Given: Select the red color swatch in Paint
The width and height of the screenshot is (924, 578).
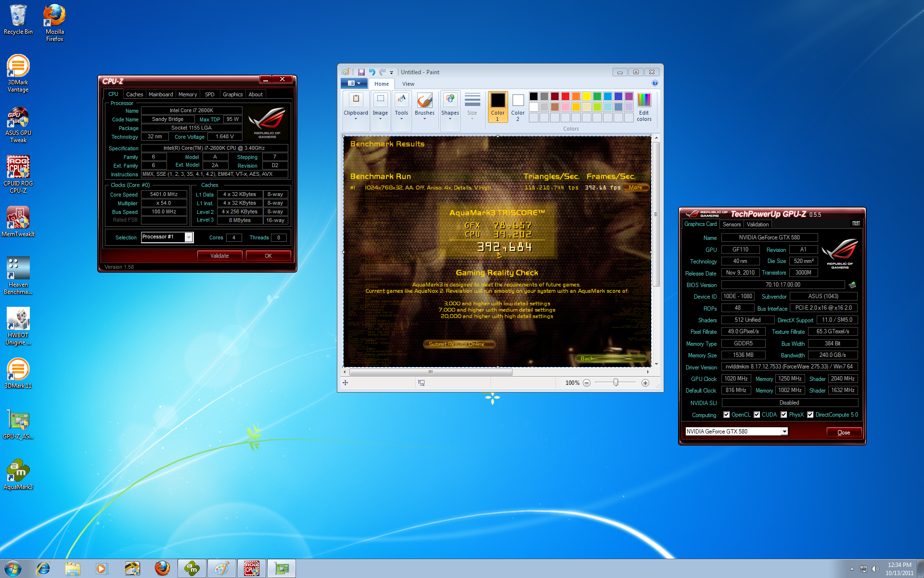Looking at the screenshot, I should pyautogui.click(x=565, y=96).
